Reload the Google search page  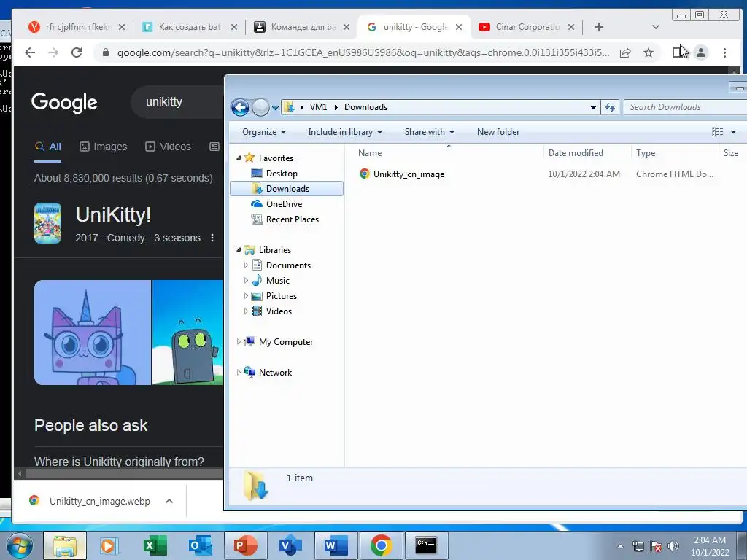pos(76,52)
